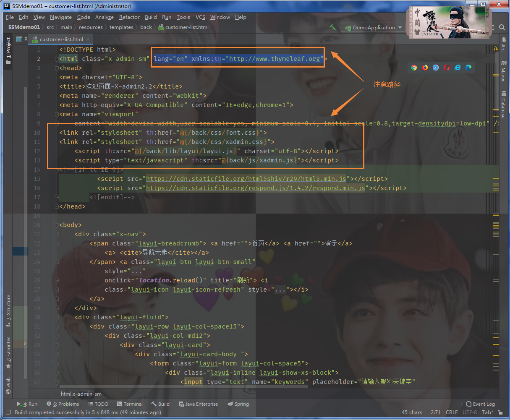Open the Analyze menu
Viewport: 510px width, 420px height.
(104, 17)
